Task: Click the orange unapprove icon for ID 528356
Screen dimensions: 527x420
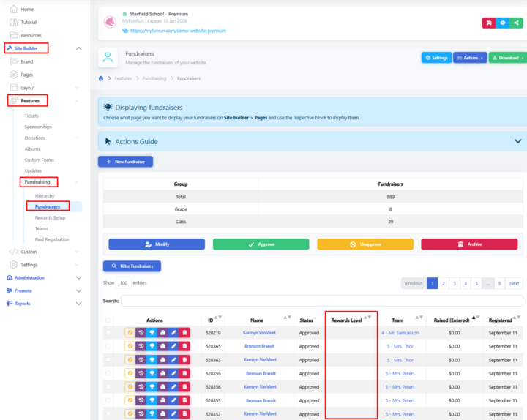Action: coord(130,387)
